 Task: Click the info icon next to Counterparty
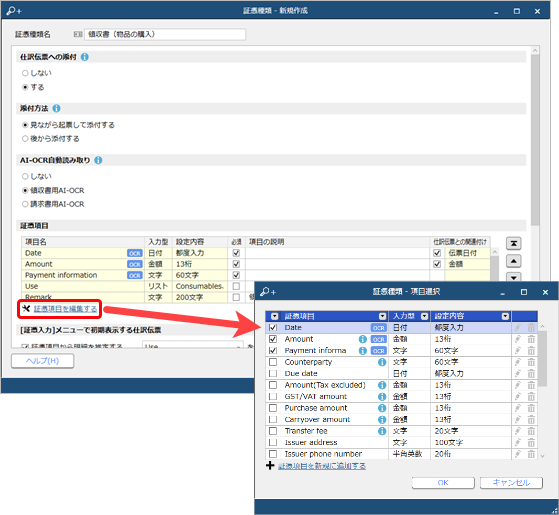coord(382,362)
